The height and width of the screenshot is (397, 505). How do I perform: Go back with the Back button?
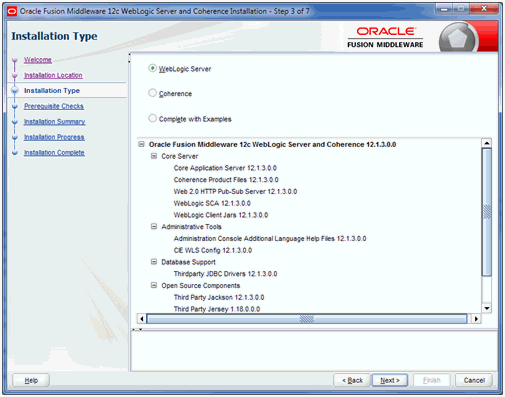pos(352,380)
